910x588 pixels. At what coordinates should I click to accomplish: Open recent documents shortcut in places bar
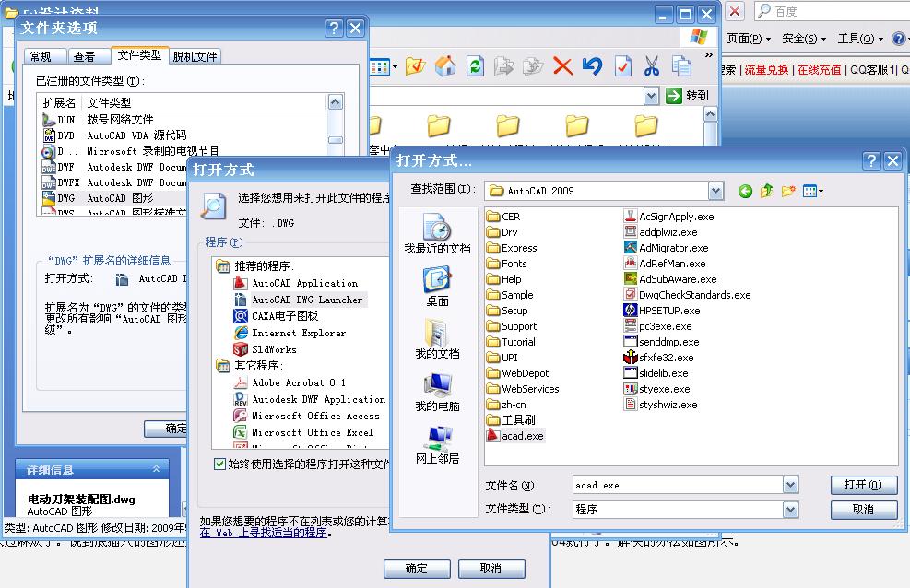[437, 234]
